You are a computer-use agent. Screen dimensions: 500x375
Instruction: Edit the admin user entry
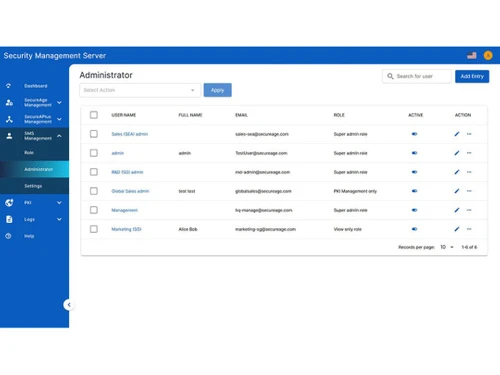click(457, 153)
